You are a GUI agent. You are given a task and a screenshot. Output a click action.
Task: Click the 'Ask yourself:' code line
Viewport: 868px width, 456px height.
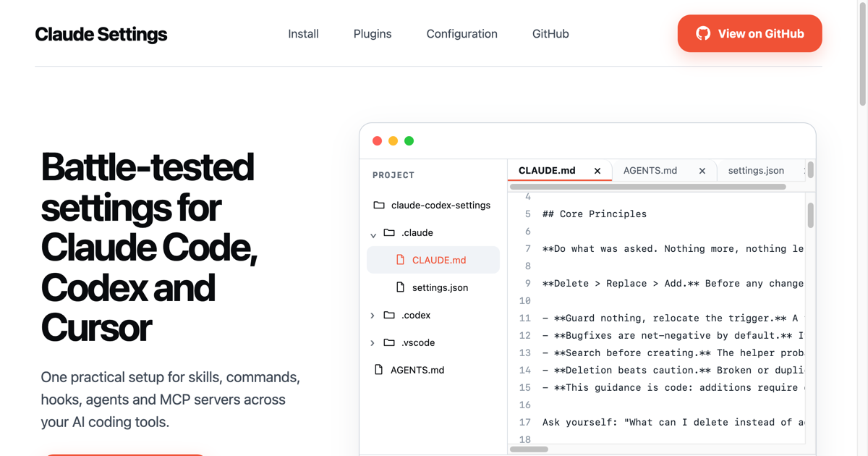673,422
